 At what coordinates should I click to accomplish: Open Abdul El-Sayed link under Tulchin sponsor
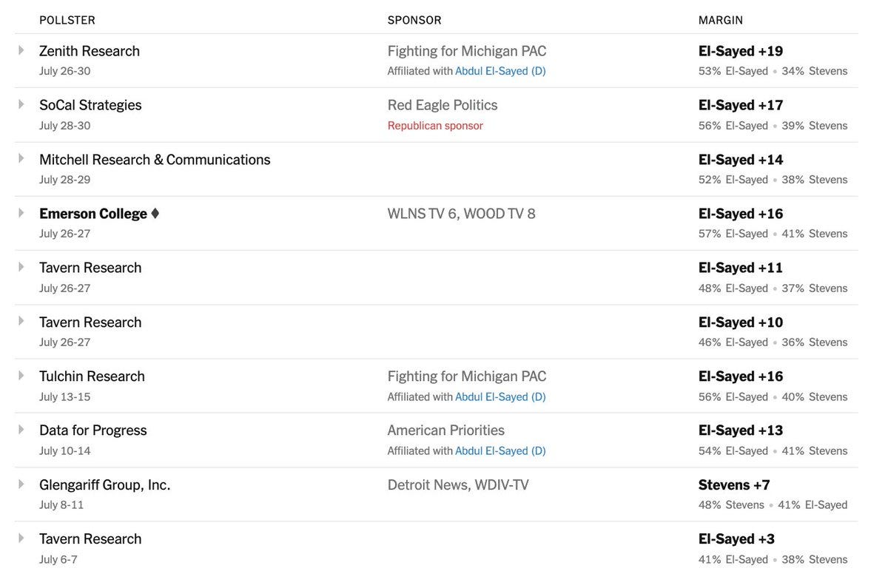[500, 396]
